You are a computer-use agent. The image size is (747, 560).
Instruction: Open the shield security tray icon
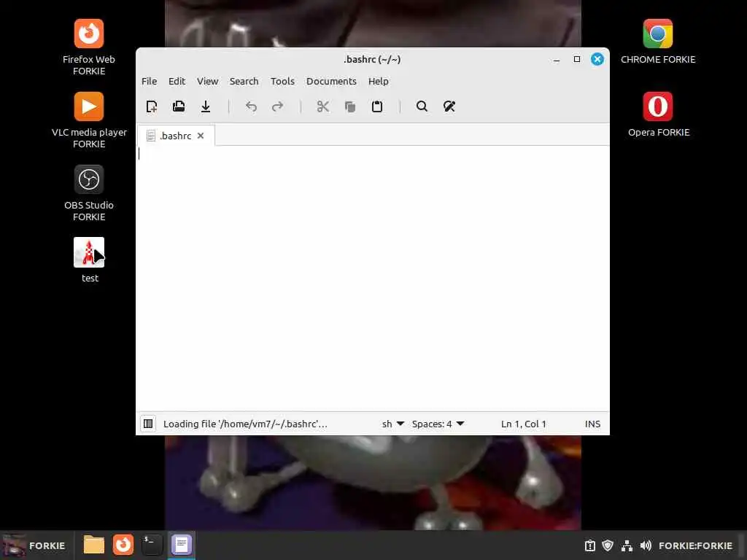(x=608, y=545)
